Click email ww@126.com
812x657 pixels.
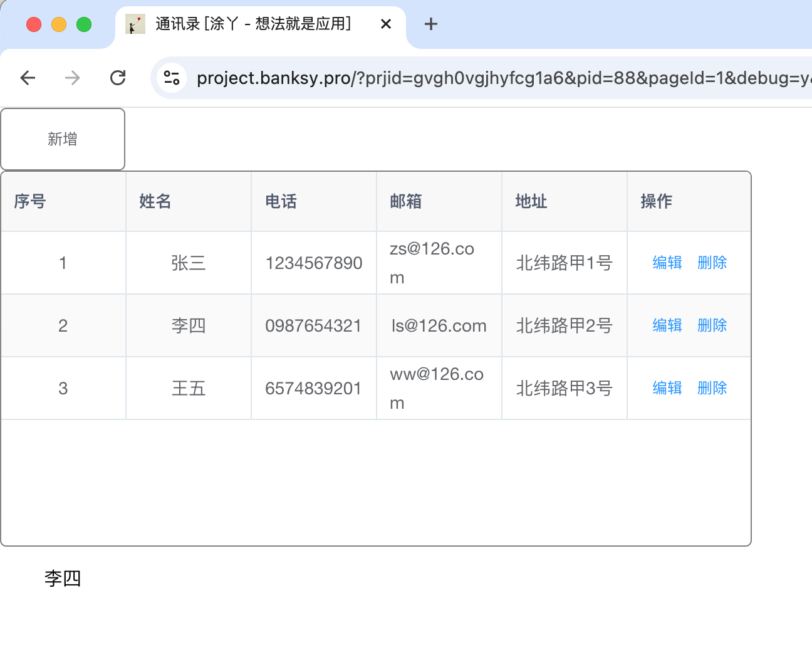point(437,388)
